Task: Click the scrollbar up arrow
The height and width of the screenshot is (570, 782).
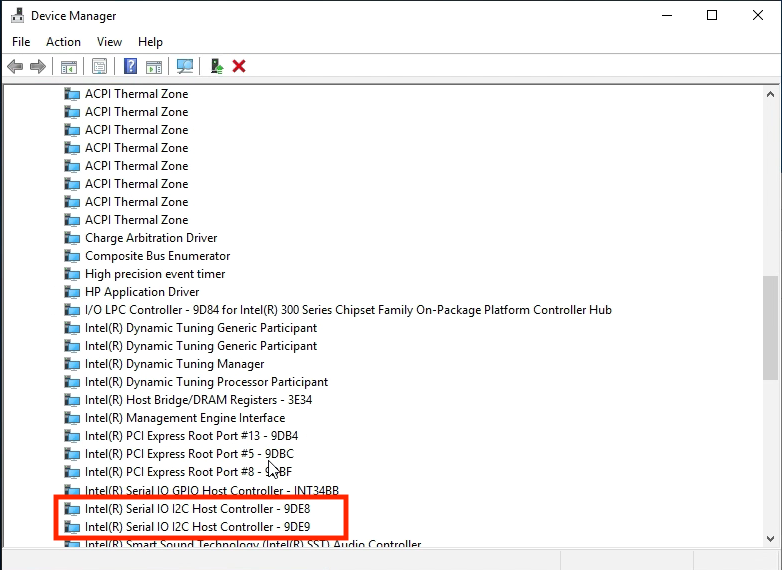Action: tap(770, 94)
